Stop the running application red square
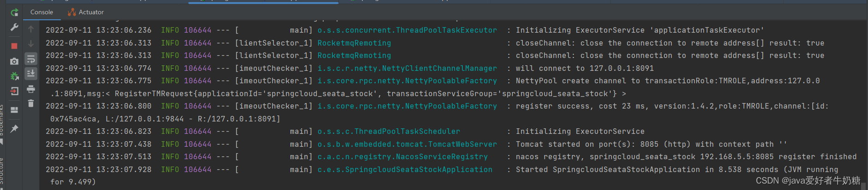The image size is (868, 190). click(x=14, y=46)
